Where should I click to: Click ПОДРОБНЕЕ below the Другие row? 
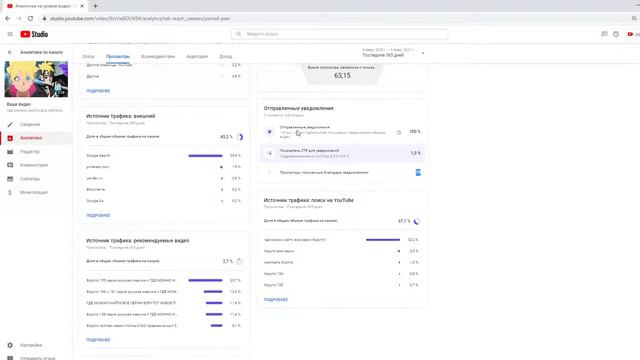click(x=98, y=91)
